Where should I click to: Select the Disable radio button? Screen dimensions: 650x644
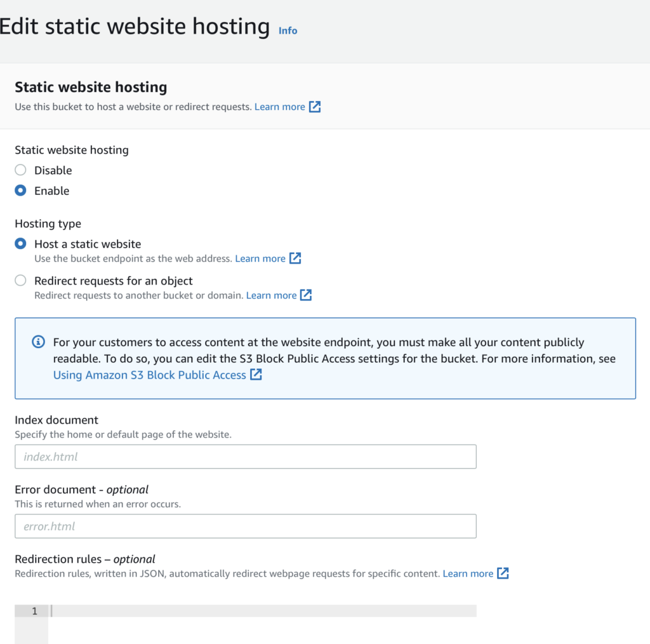click(x=20, y=170)
